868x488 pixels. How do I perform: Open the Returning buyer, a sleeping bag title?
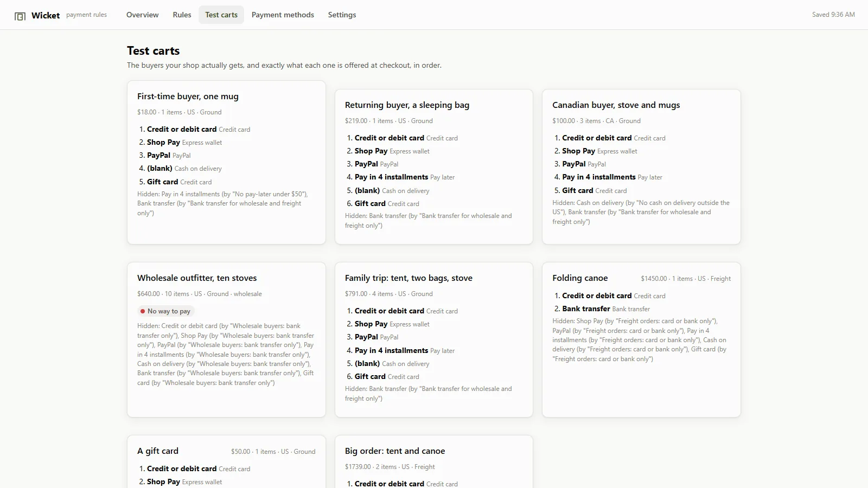(x=407, y=105)
